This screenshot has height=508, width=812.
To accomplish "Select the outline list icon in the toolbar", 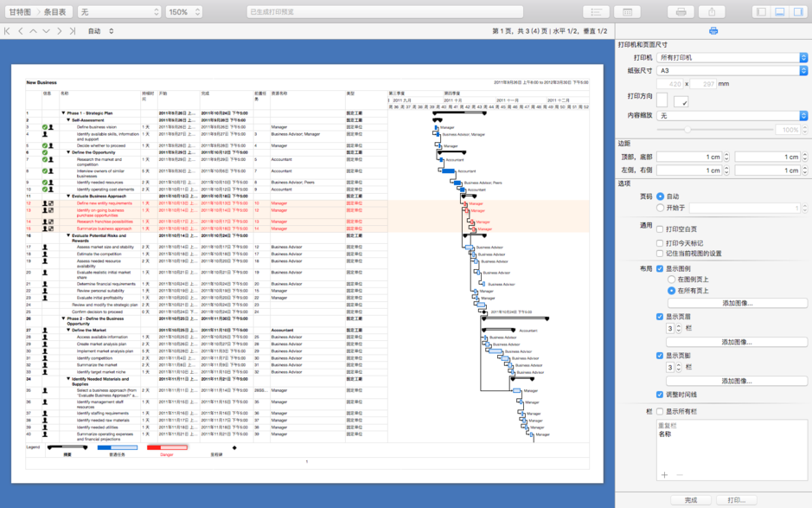I will coord(596,11).
